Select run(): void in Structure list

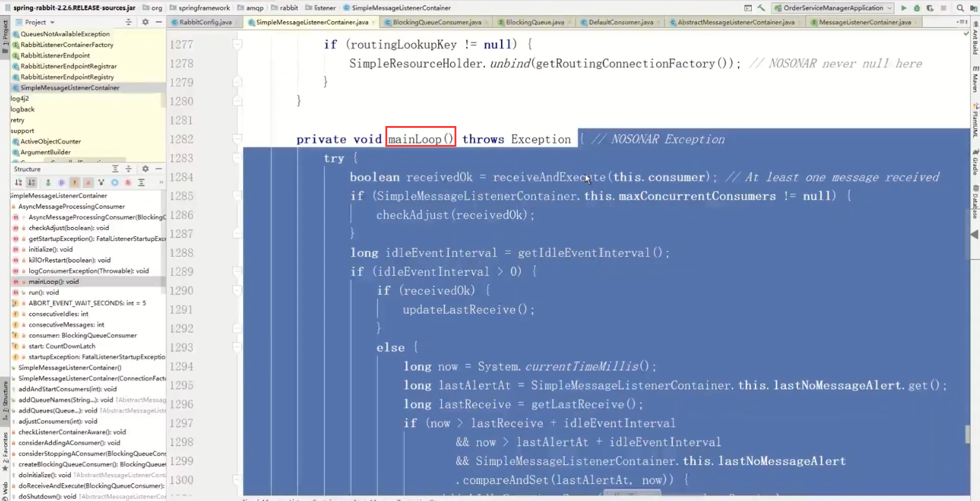44,292
